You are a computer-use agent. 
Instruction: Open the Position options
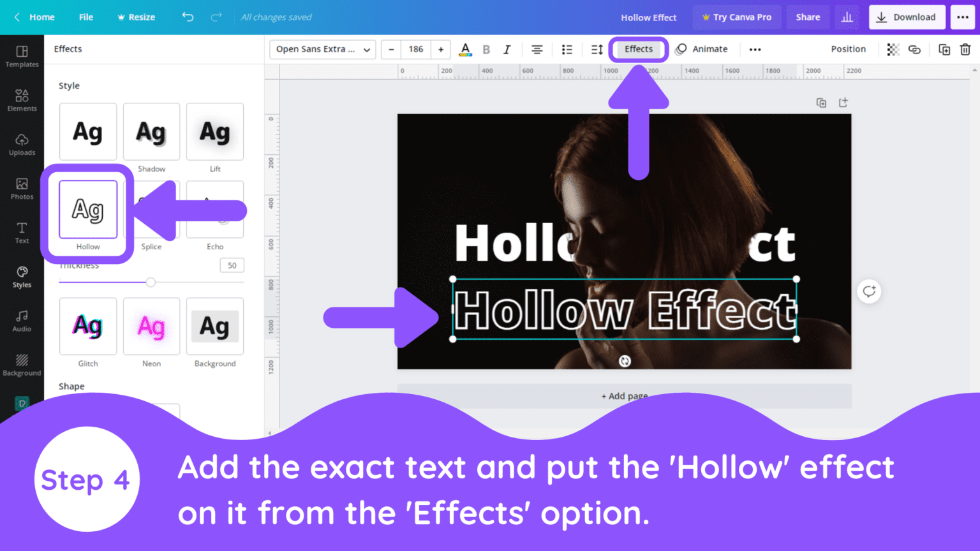click(x=848, y=49)
